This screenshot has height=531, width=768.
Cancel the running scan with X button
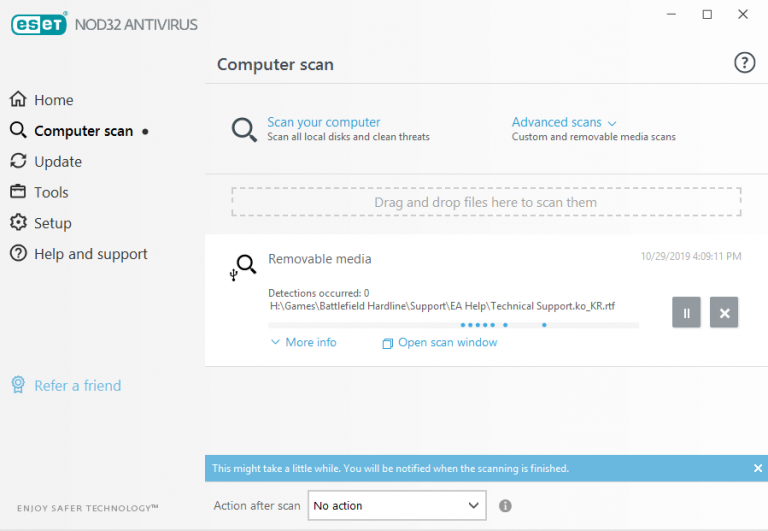click(724, 313)
